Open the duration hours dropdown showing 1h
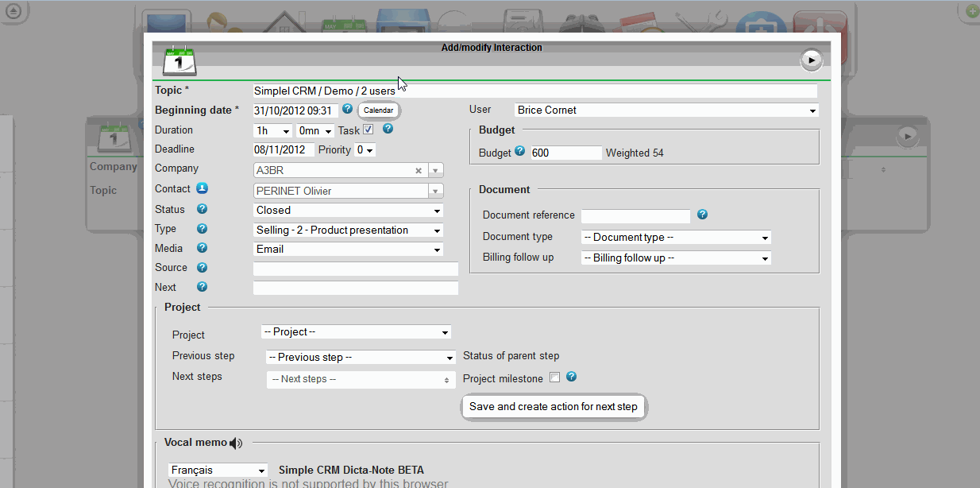Viewport: 980px width, 488px height. (x=272, y=130)
